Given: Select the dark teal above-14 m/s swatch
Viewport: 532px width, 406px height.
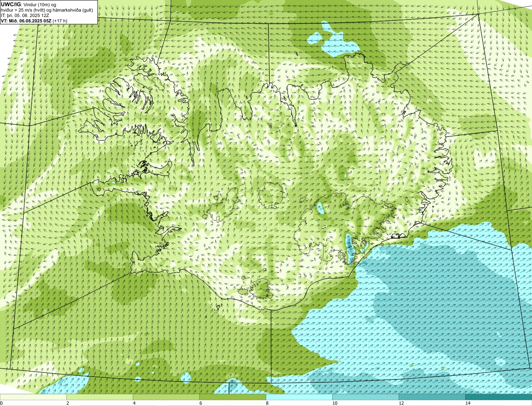Looking at the screenshot, I should (x=499, y=397).
